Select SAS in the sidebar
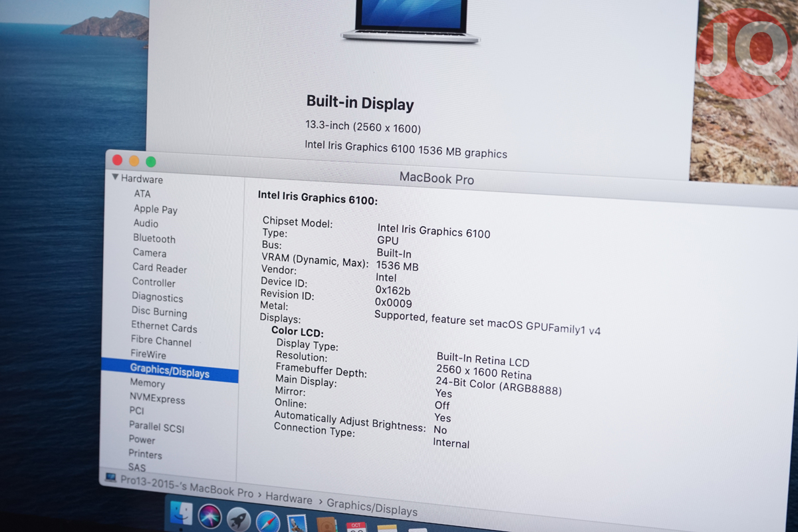 [136, 467]
